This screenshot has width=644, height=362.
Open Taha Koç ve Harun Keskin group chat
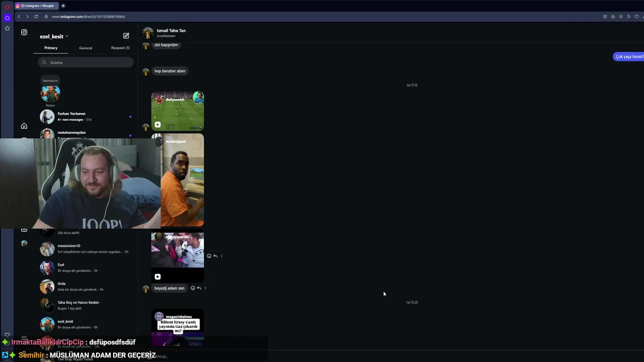pos(86,305)
